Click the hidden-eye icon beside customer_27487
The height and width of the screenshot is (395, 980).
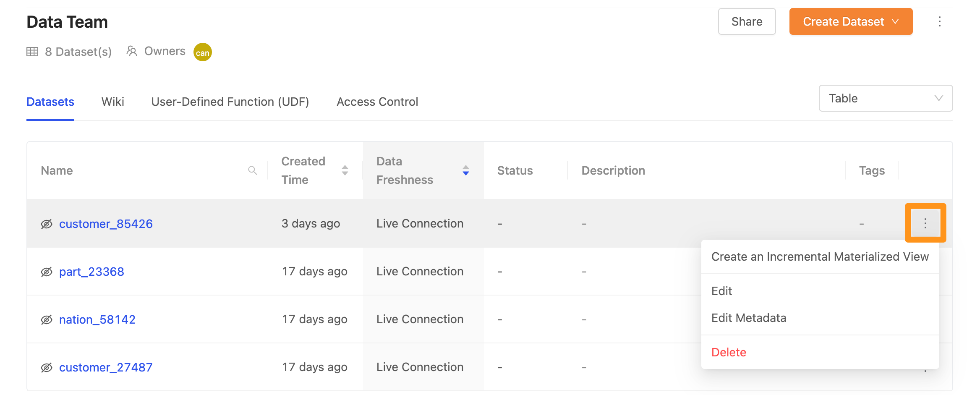pos(47,367)
